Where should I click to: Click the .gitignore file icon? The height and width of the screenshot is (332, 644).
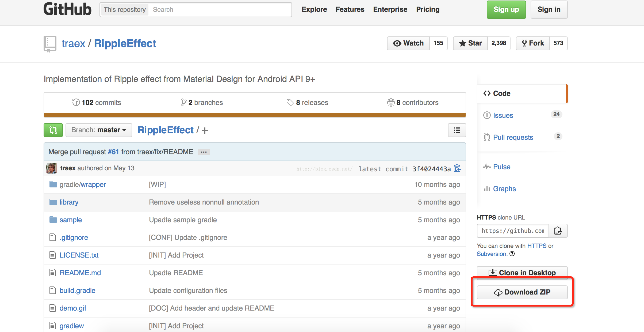coord(53,237)
